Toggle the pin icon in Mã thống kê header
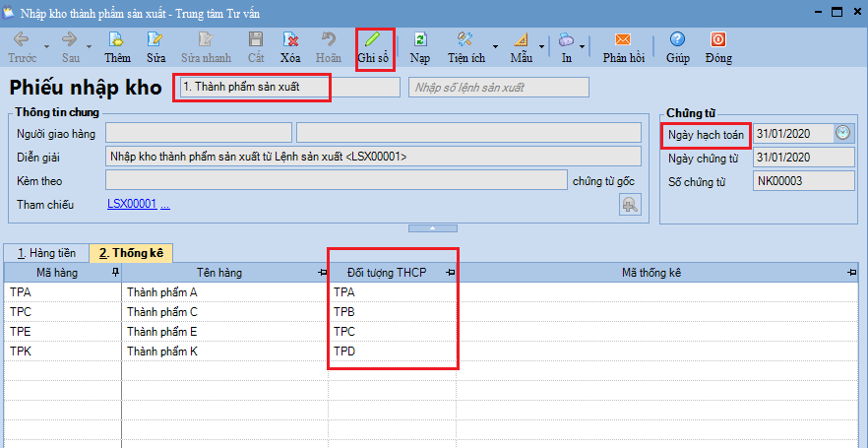Viewport: 868px width, 448px height. 852,272
